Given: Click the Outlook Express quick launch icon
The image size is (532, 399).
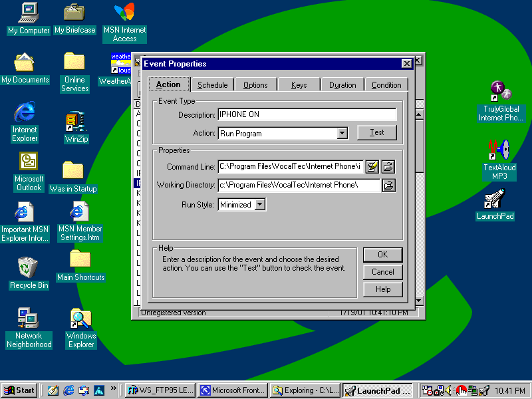Looking at the screenshot, I should pos(84,390).
